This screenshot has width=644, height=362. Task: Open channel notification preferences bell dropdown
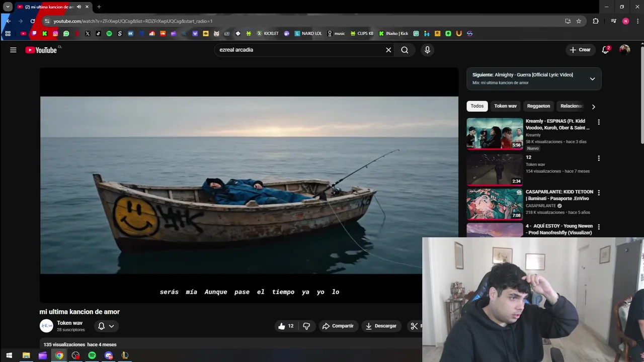coord(106,326)
